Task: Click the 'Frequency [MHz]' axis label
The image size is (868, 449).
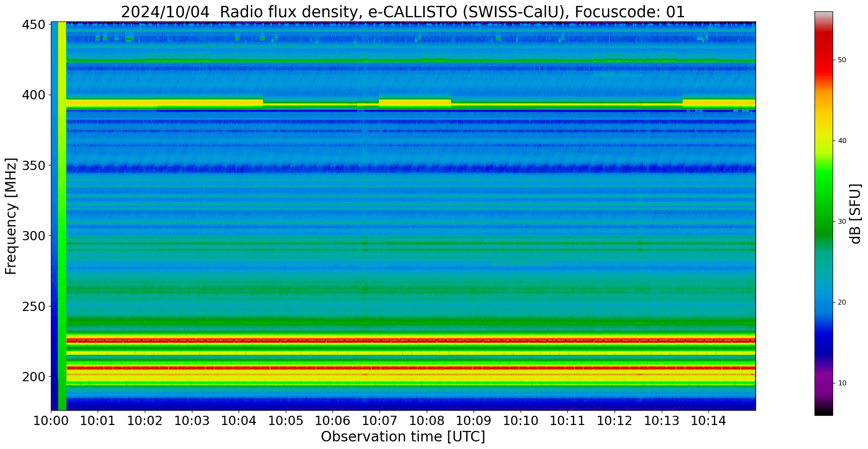Action: [11, 216]
